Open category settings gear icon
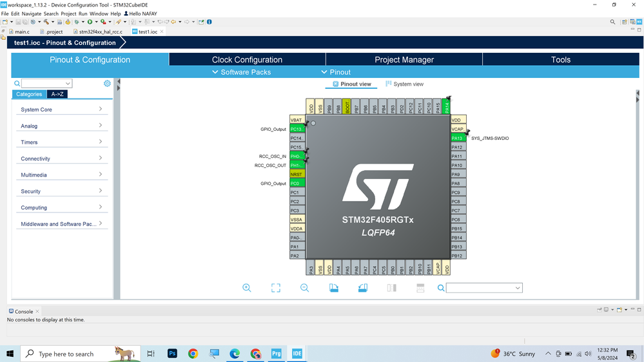 [x=107, y=83]
